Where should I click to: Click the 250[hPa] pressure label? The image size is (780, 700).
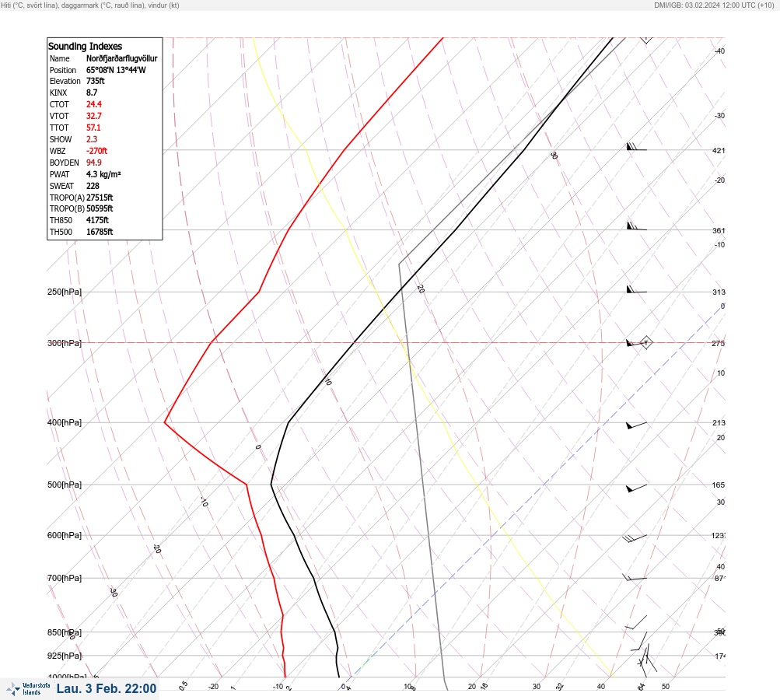65,292
